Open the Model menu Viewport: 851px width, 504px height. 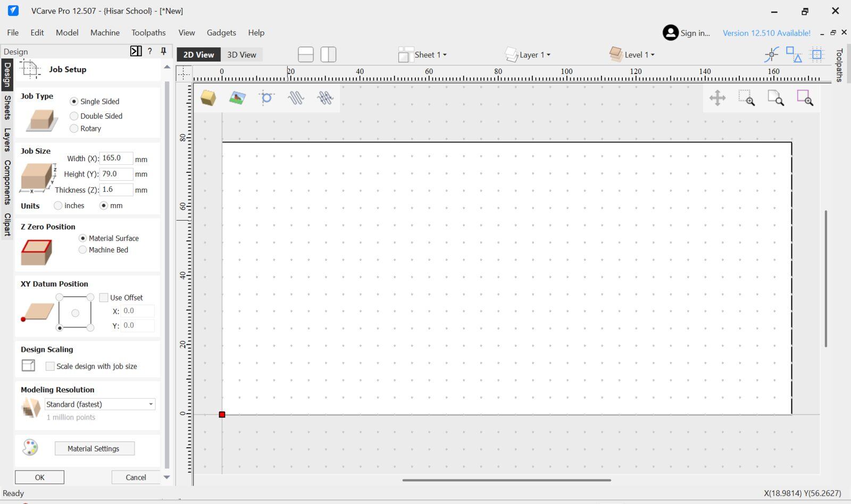point(67,32)
